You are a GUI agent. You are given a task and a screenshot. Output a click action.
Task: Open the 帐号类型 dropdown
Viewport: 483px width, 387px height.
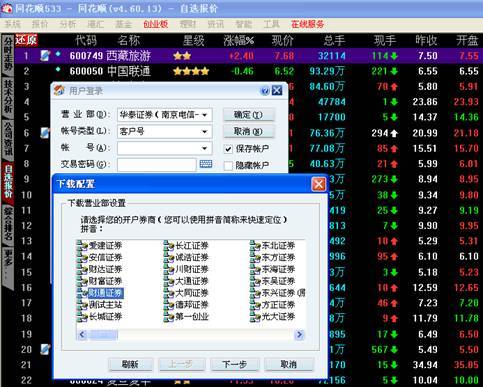coord(205,132)
